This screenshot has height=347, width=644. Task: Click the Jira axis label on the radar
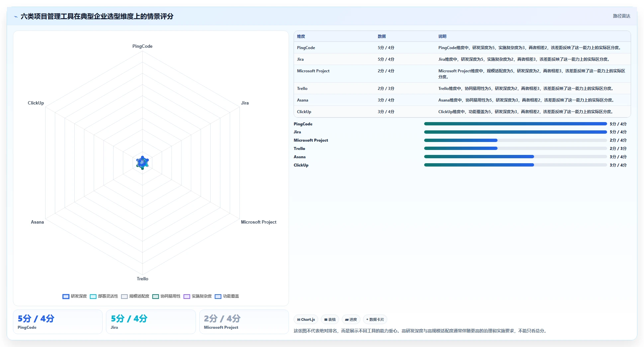pos(245,103)
